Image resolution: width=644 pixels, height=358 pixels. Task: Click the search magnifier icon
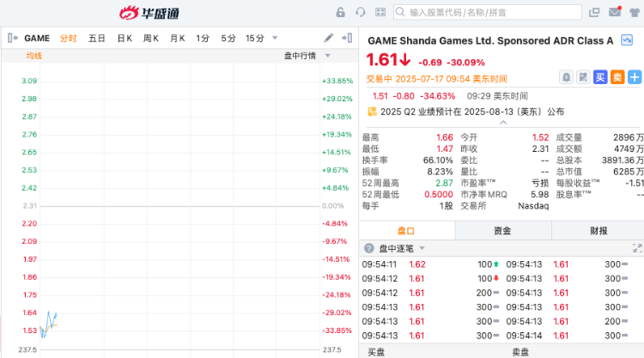pyautogui.click(x=400, y=12)
